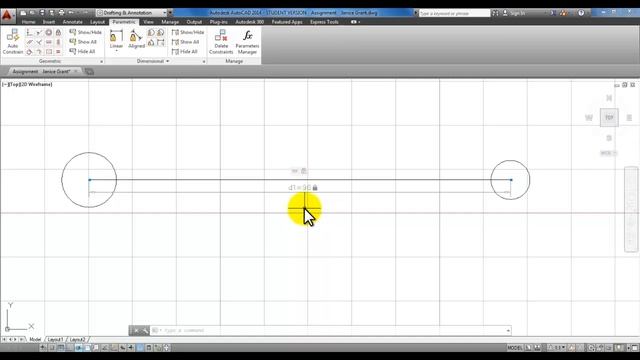The image size is (640, 360).
Task: Apply the Equal geometric constraint
Action: 58,52
